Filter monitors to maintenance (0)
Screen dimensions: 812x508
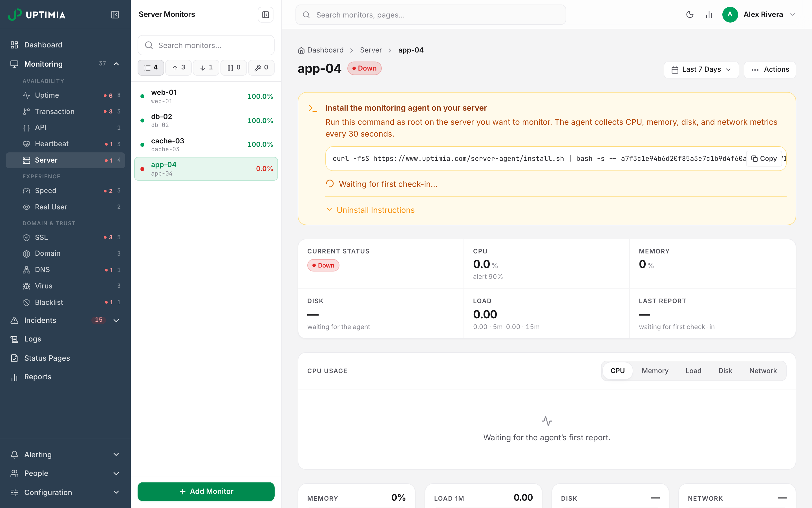[x=261, y=67]
